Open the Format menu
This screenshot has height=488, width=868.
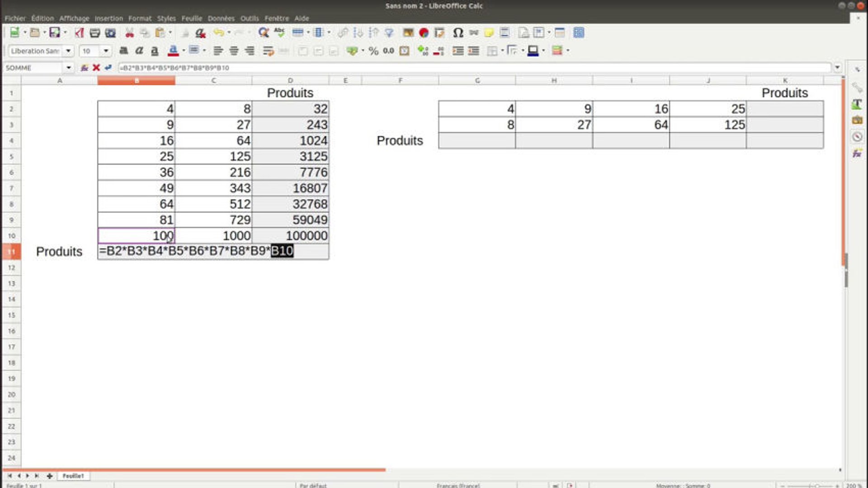140,19
